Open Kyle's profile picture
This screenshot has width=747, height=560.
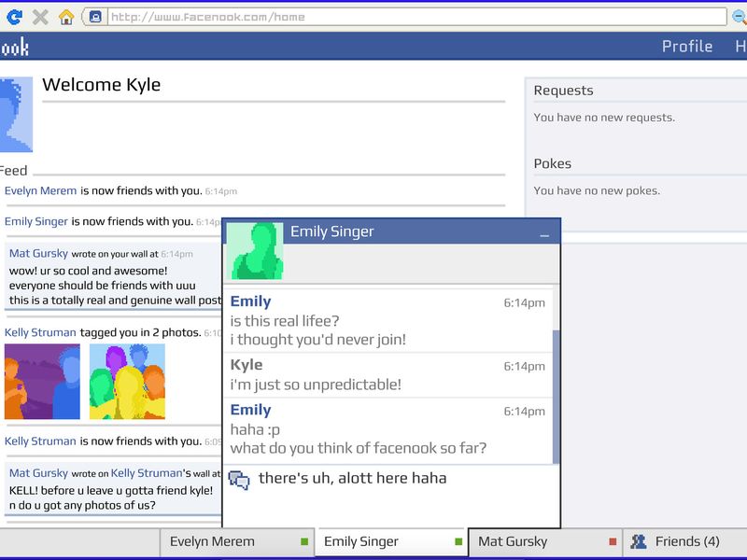click(16, 115)
